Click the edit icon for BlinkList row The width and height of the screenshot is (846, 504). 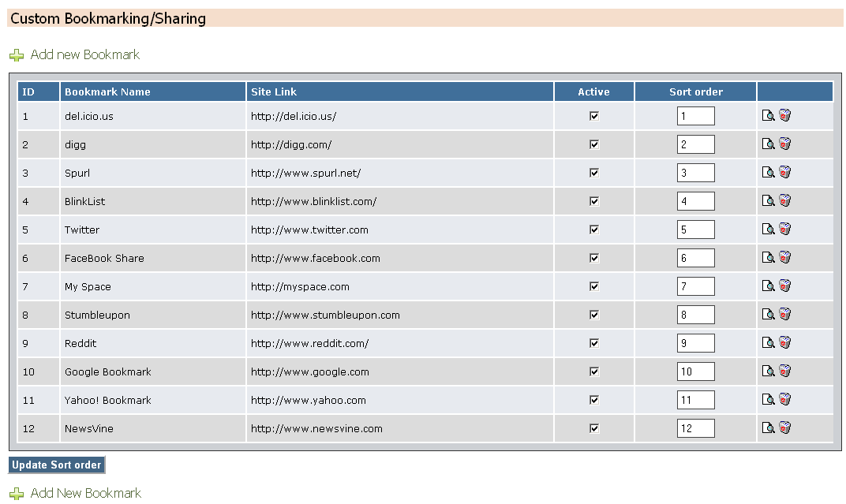pos(768,200)
